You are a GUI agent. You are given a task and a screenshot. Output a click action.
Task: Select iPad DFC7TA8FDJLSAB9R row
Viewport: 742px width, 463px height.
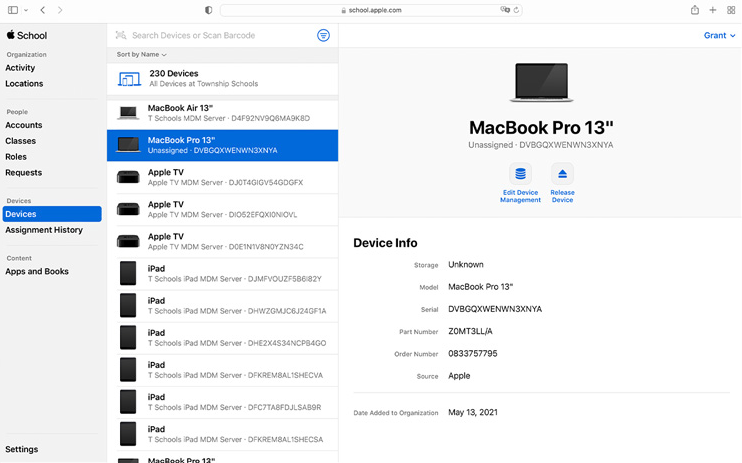pyautogui.click(x=222, y=402)
